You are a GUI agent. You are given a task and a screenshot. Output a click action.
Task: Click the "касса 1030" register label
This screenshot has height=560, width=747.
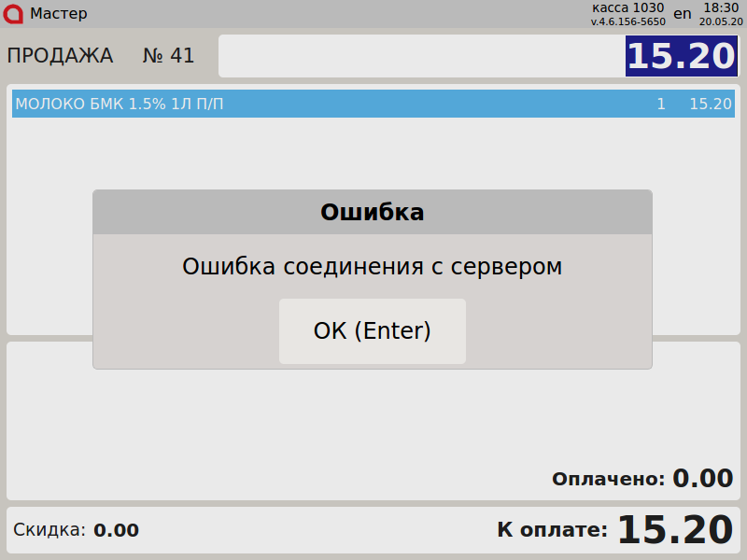627,7
